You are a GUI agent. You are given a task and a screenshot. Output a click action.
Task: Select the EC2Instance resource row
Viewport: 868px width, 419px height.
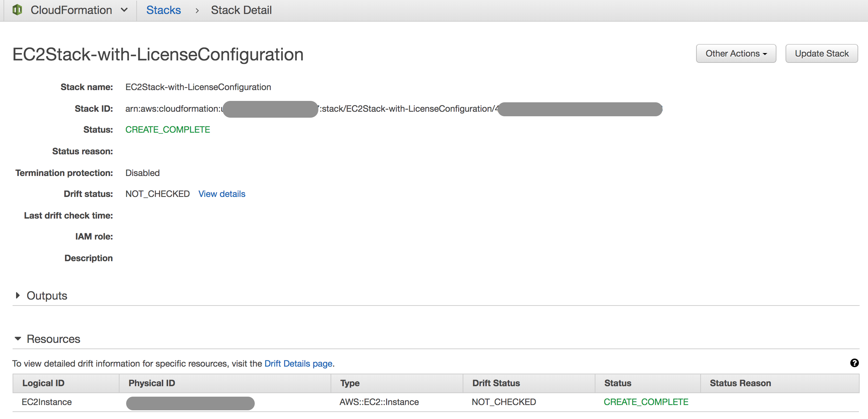47,402
